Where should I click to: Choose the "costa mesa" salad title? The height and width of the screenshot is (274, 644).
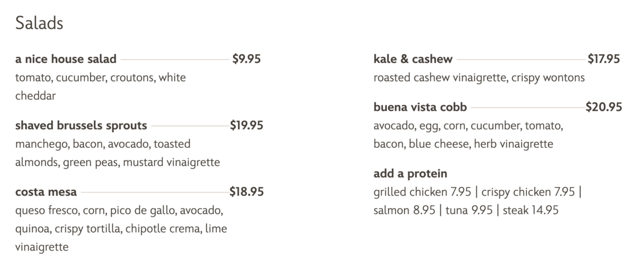click(x=46, y=192)
